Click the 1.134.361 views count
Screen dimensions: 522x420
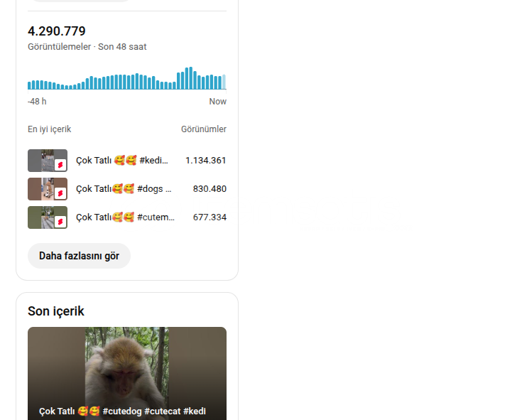(x=206, y=161)
